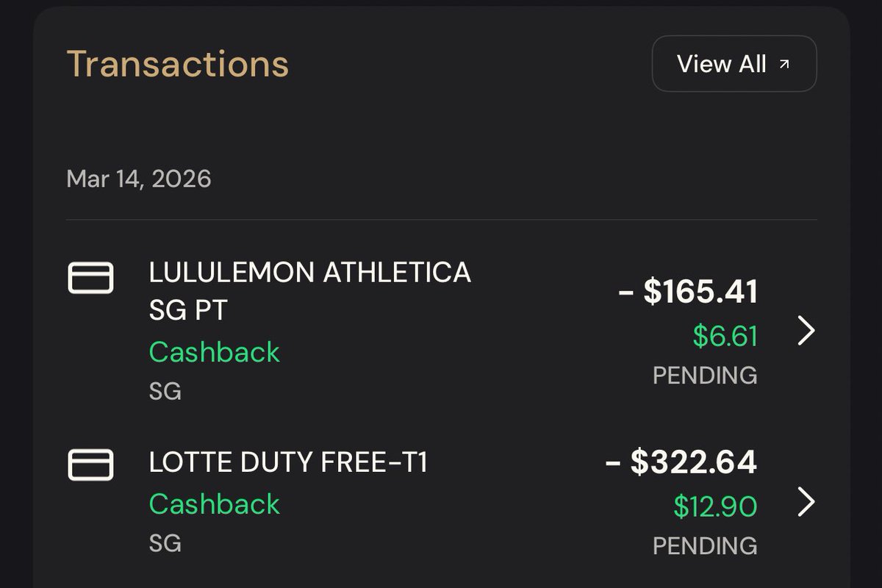
Task: Select the Mar 14, 2026 date header
Action: tap(139, 179)
